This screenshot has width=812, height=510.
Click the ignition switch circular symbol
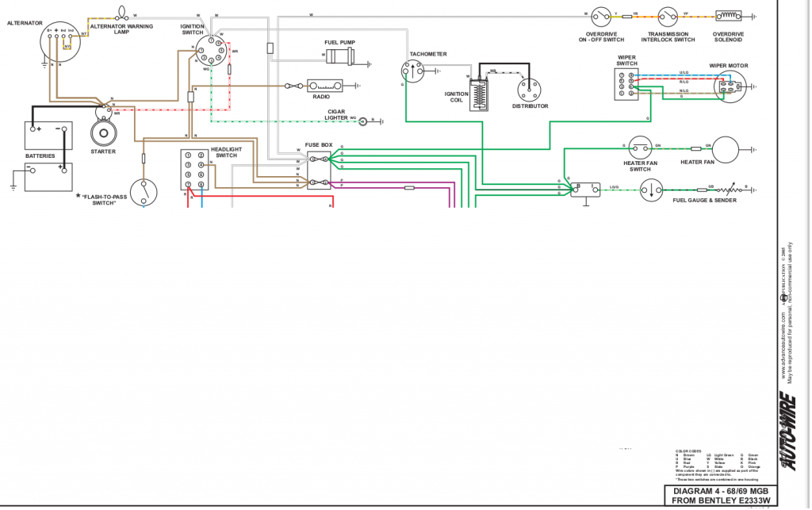211,50
